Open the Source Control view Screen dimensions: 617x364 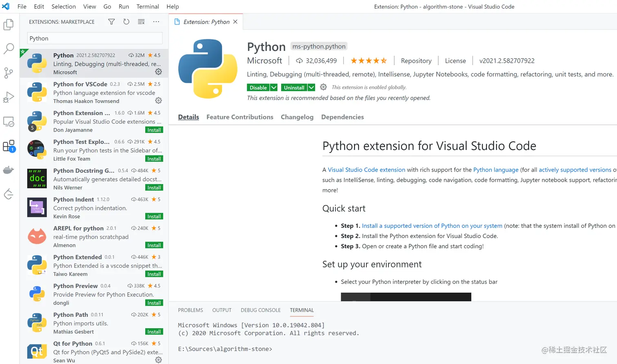click(x=9, y=73)
